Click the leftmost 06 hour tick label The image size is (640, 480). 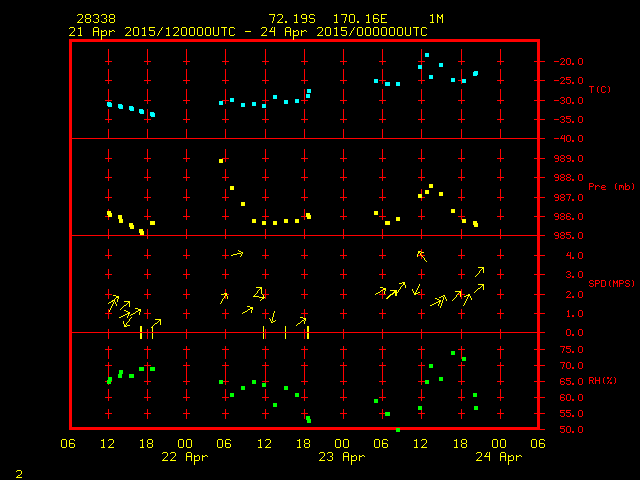(x=69, y=443)
